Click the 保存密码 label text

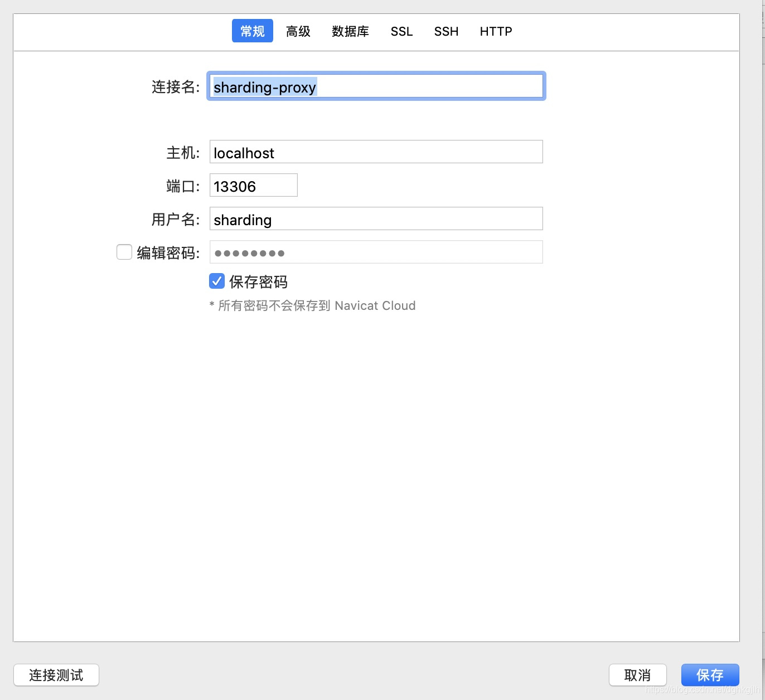pos(258,281)
